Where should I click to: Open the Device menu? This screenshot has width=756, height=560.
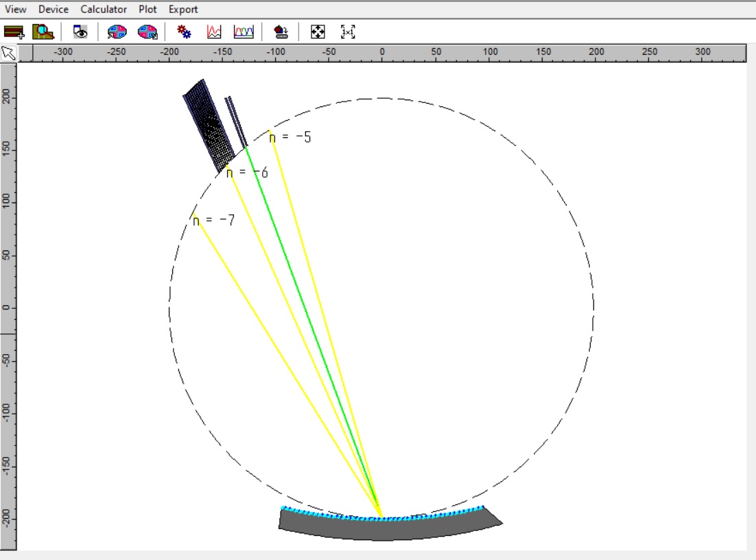[x=54, y=9]
